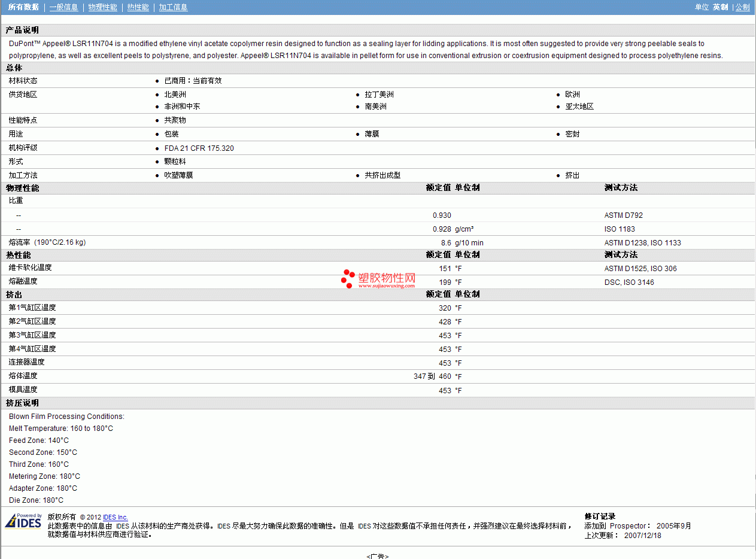Select the 第3气缸区温度 row label

tap(32, 335)
